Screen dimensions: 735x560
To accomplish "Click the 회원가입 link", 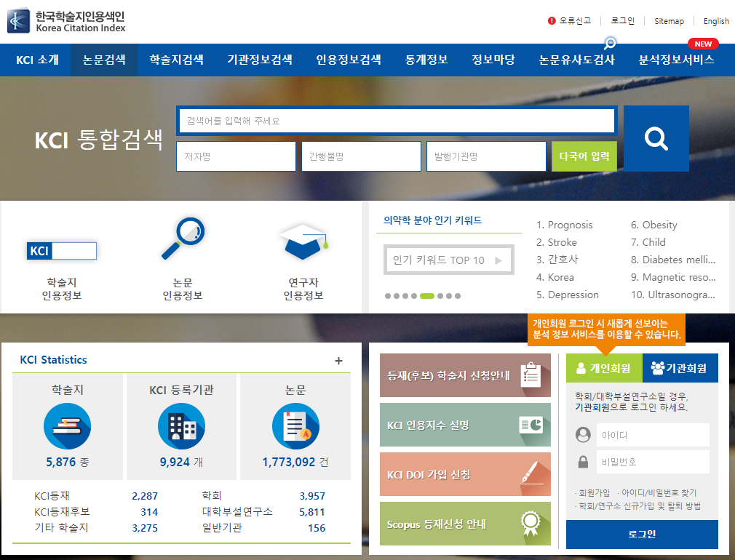I will 594,493.
